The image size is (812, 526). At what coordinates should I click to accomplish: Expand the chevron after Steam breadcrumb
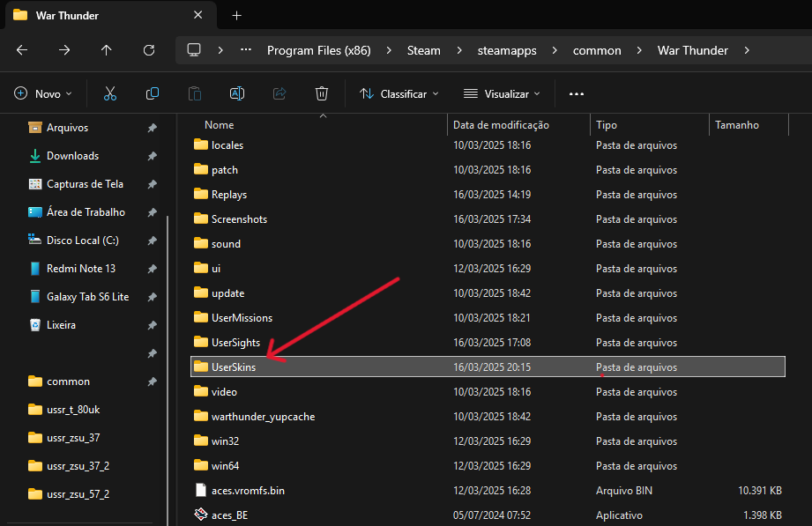[458, 50]
